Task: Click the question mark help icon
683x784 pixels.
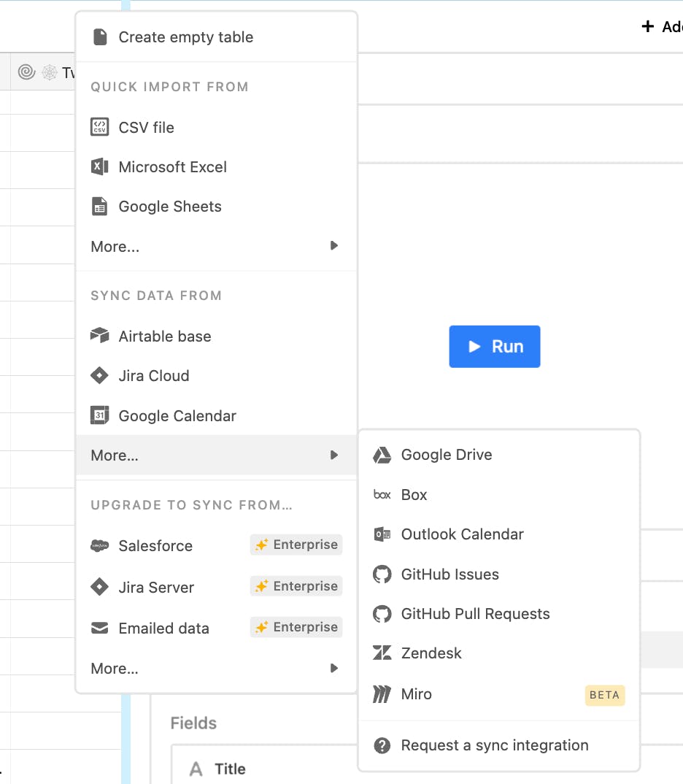Action: (x=382, y=745)
